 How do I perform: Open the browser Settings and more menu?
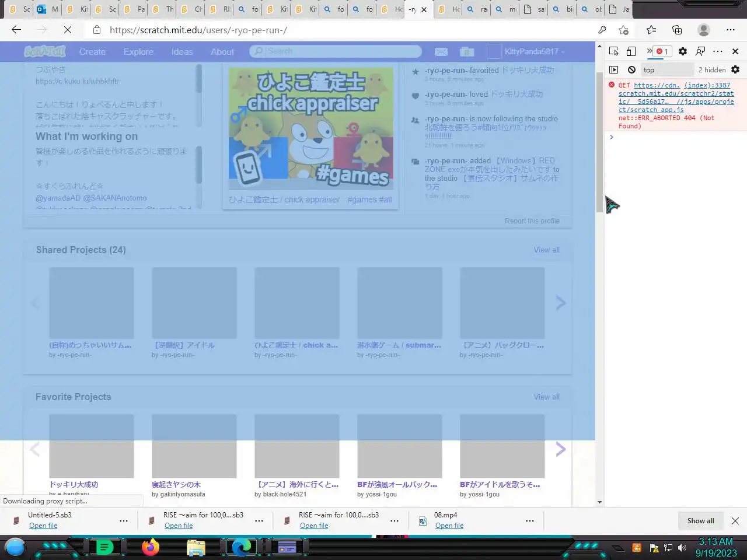pos(731,30)
